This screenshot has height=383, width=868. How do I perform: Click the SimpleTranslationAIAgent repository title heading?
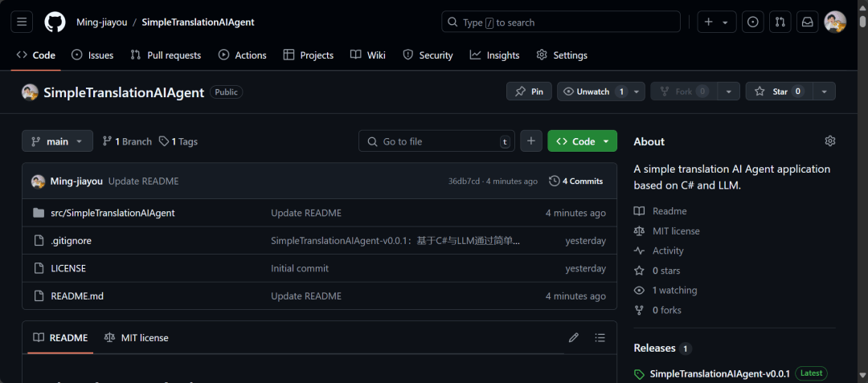pyautogui.click(x=124, y=92)
